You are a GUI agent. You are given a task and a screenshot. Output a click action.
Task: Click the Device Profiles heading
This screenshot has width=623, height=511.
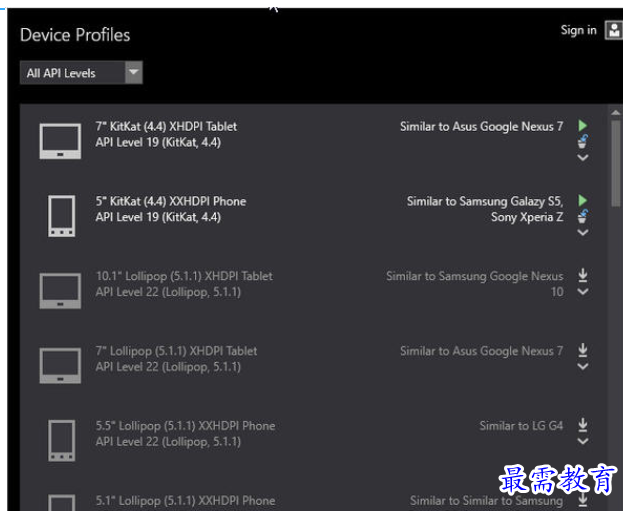coord(75,35)
